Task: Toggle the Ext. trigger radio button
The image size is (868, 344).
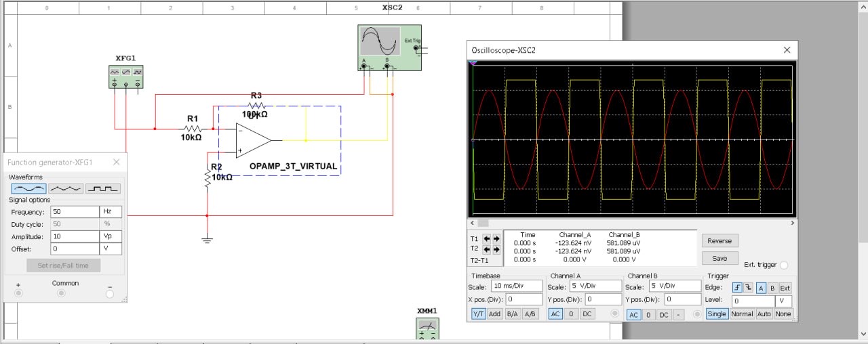Action: pos(784,265)
